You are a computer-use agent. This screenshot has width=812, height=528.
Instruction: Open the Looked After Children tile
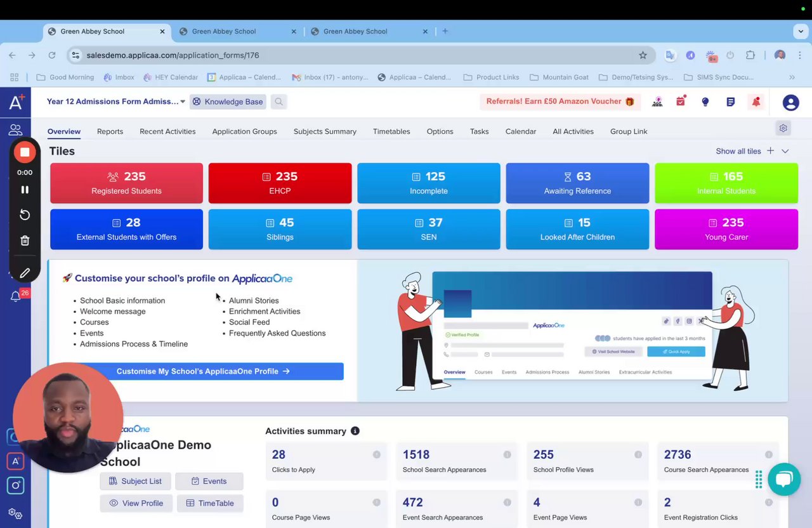coord(577,230)
